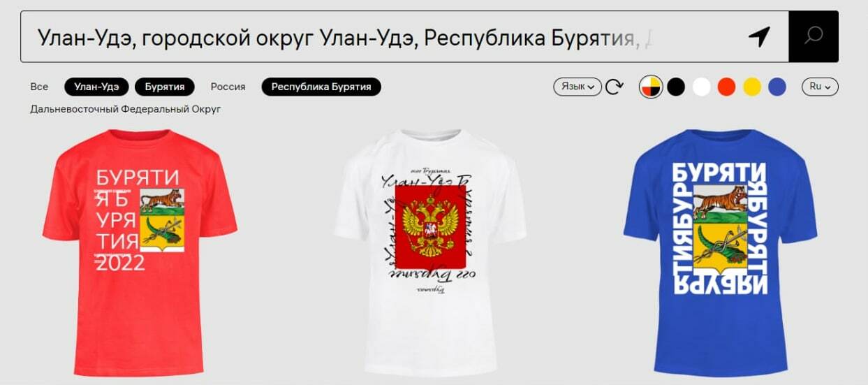Select the Россия filter

pyautogui.click(x=228, y=87)
